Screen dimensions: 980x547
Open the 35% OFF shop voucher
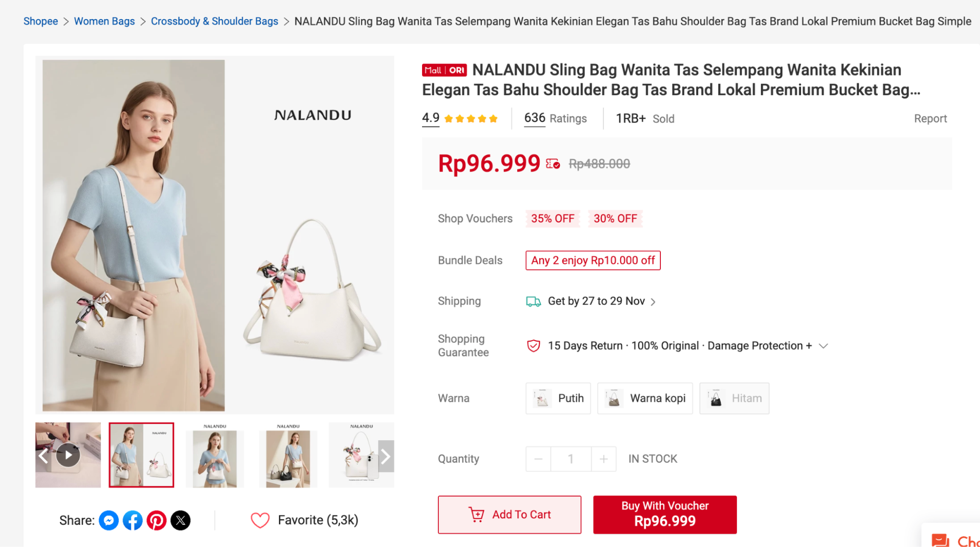pos(553,219)
